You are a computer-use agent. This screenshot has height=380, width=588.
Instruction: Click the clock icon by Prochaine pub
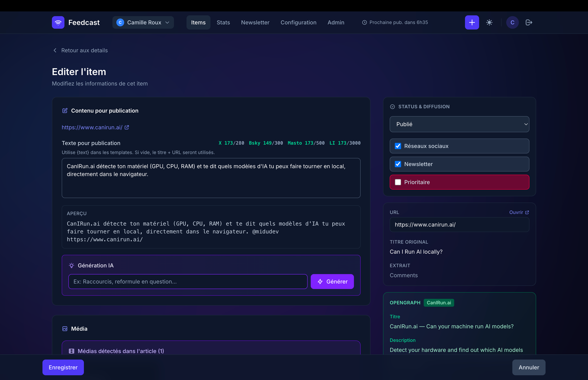[x=364, y=22]
